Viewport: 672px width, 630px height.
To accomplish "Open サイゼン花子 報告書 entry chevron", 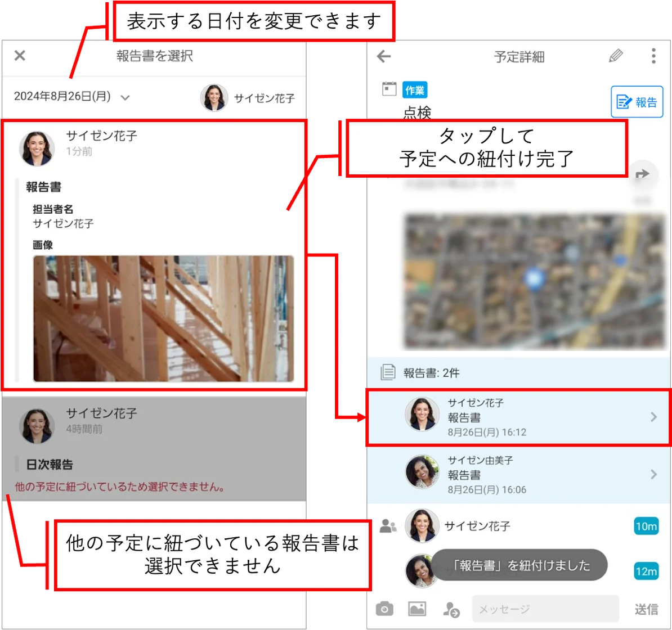I will click(x=653, y=417).
